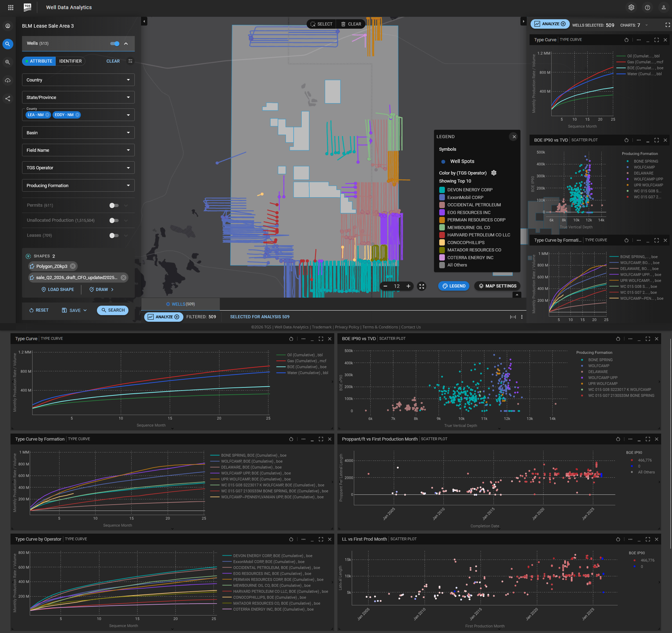
Task: Open the apps grid launcher icon
Action: point(11,7)
